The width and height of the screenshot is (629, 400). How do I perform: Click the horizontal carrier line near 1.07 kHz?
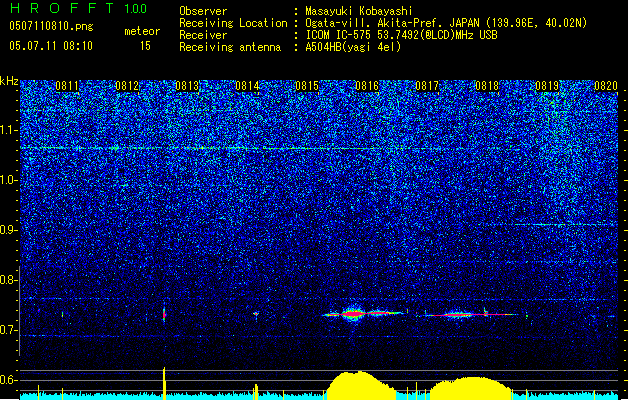tap(201, 148)
